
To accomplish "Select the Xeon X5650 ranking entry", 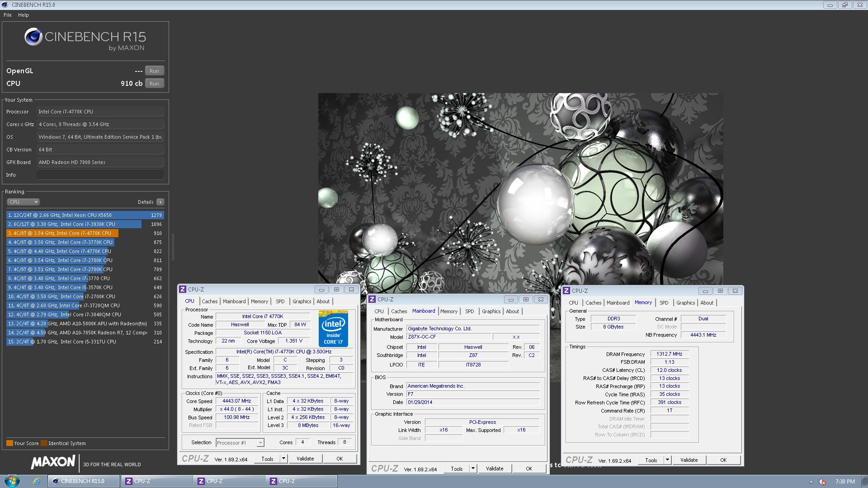I will [x=85, y=215].
